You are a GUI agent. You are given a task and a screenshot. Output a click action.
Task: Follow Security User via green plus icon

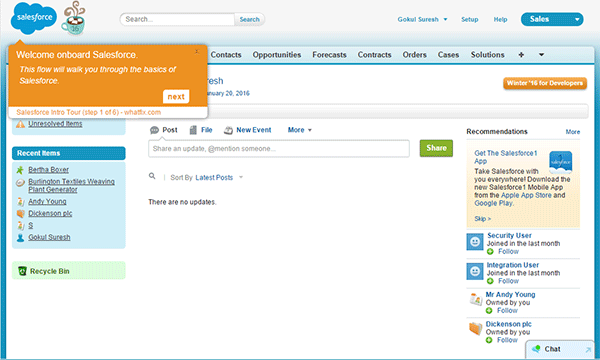(x=490, y=251)
